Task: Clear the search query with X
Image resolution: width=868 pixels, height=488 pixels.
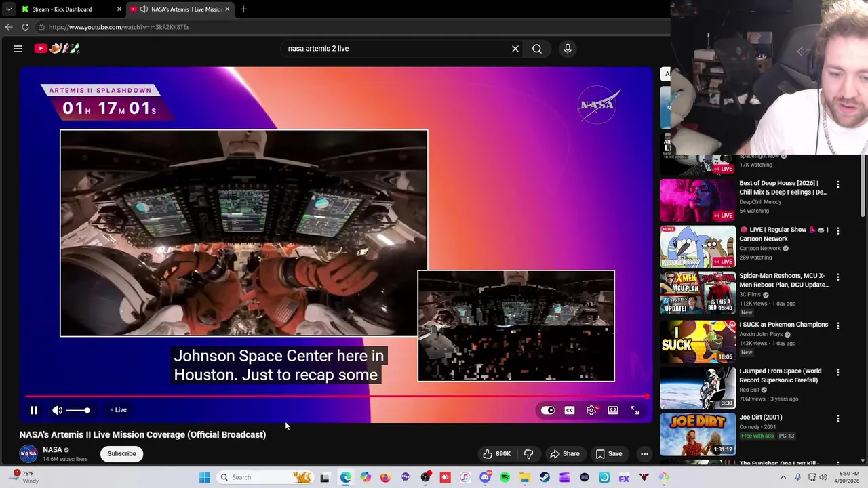Action: pyautogui.click(x=515, y=48)
